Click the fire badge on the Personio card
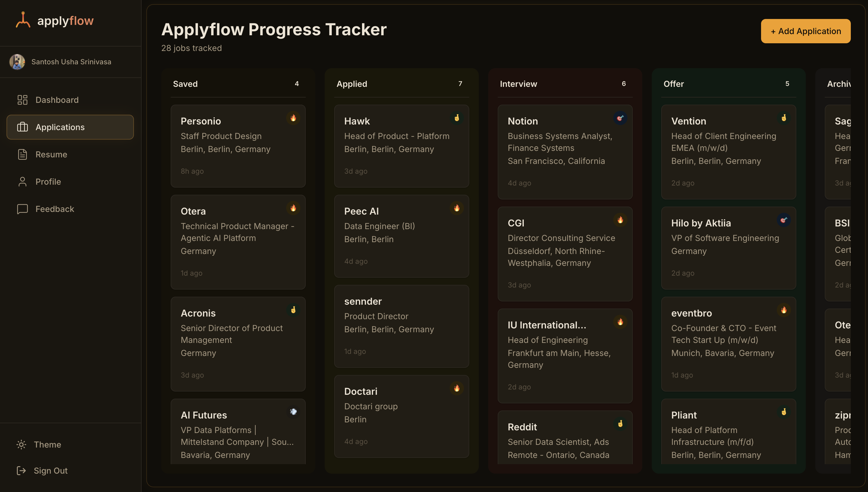Viewport: 868px width, 492px height. coord(293,118)
